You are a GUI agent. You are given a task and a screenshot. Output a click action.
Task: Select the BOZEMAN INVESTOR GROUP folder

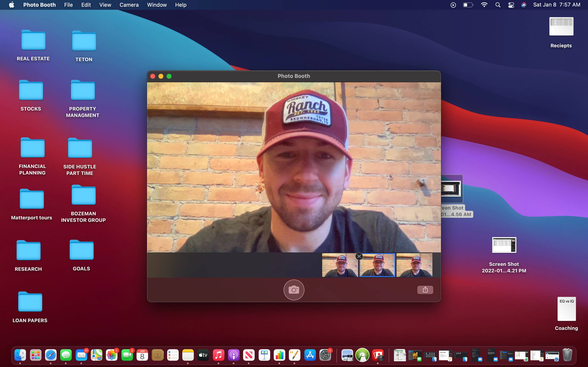click(84, 195)
